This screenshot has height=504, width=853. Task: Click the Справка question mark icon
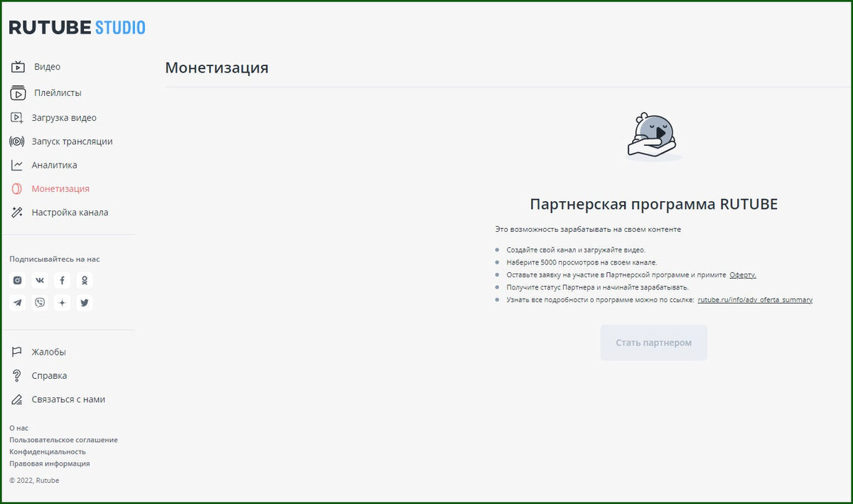click(x=18, y=375)
